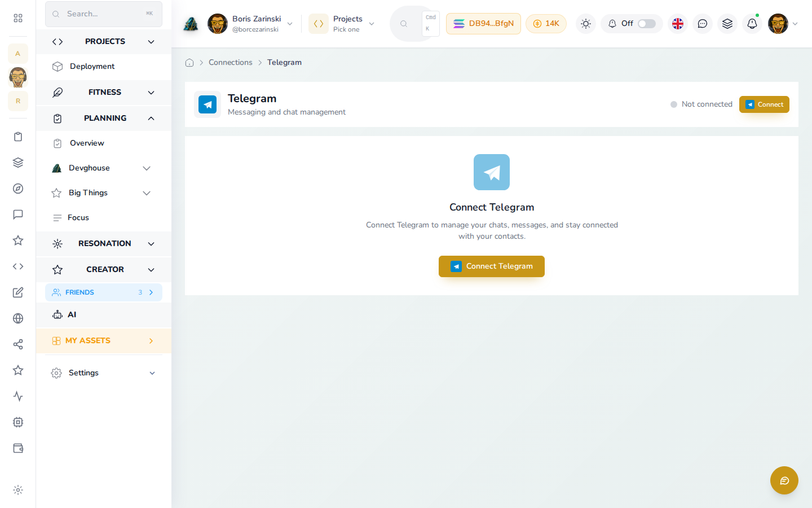This screenshot has height=508, width=812.
Task: Open the header search with Cmd K
Action: tap(415, 24)
